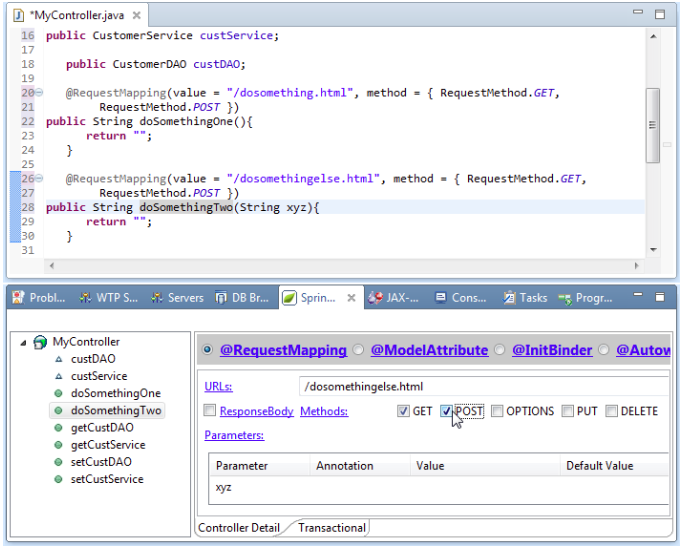Enable the DELETE method checkbox
The image size is (680, 547).
click(611, 411)
